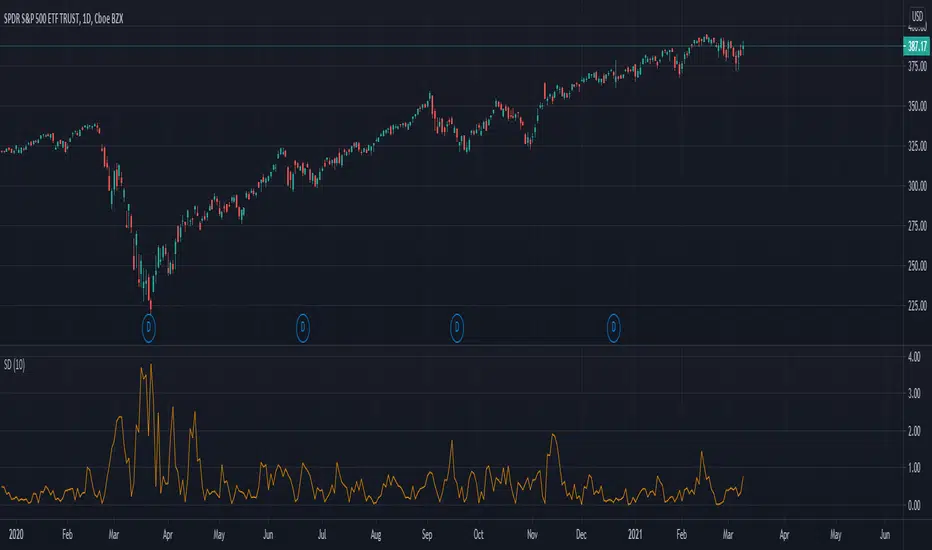Click the 275.00 price axis label
Image resolution: width=932 pixels, height=550 pixels.
coord(917,226)
